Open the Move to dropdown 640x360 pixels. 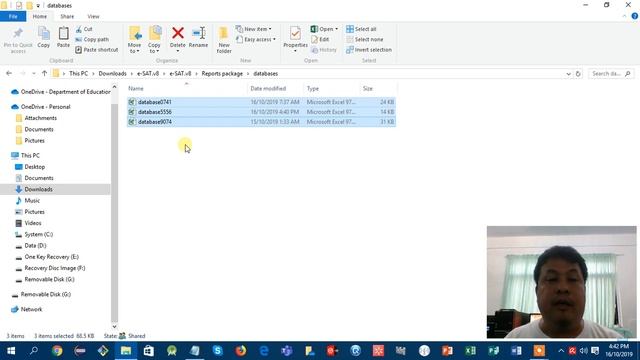[x=134, y=40]
